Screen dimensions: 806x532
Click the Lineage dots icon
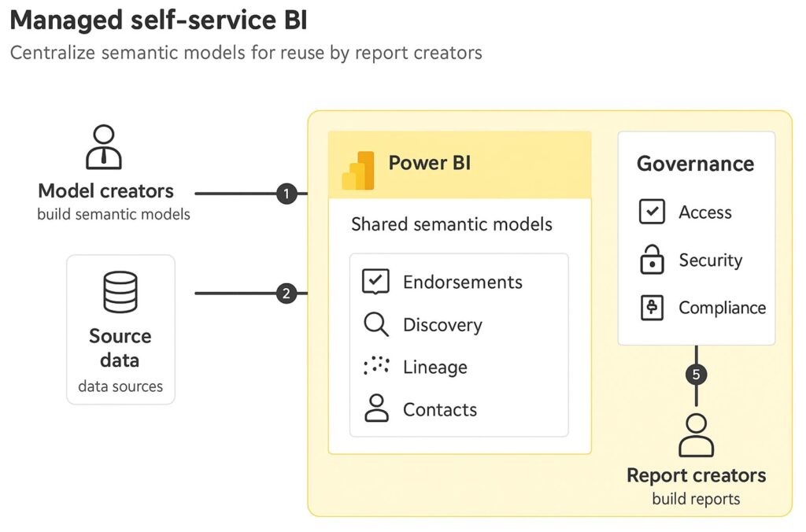click(x=376, y=366)
